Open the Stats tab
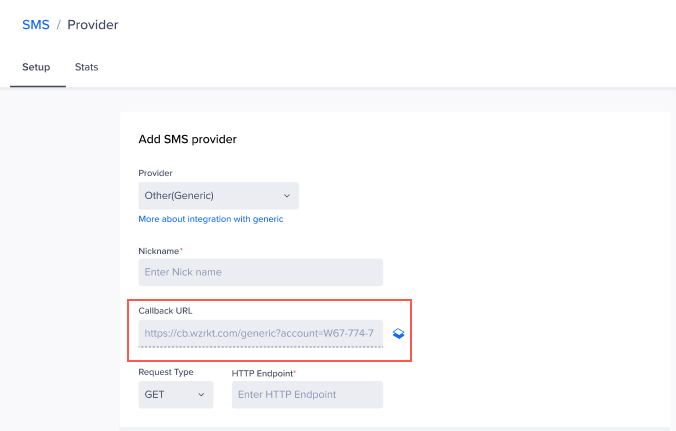 (86, 67)
